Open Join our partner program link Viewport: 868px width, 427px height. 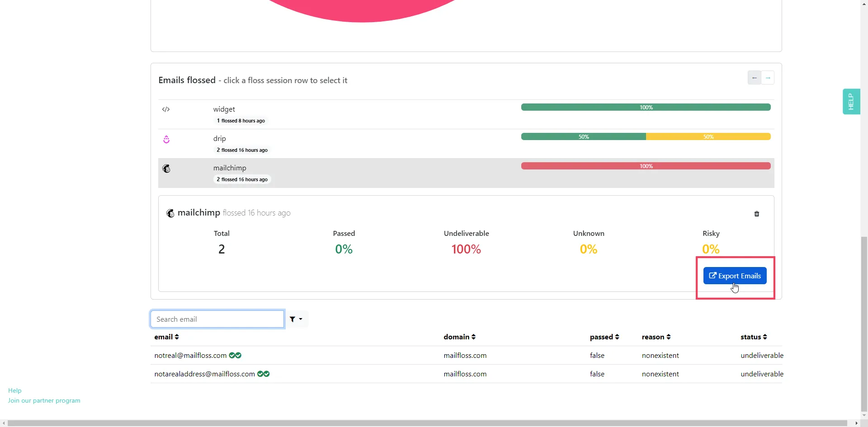pos(44,400)
